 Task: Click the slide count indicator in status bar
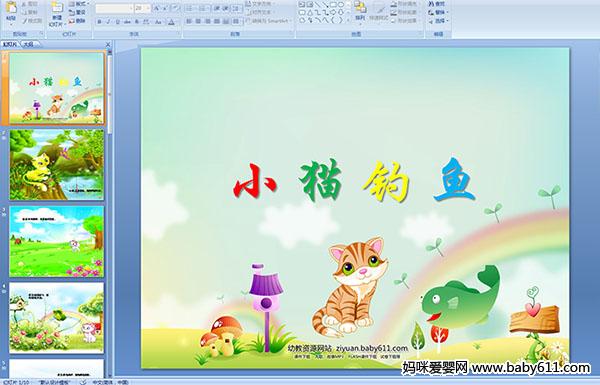click(x=16, y=382)
